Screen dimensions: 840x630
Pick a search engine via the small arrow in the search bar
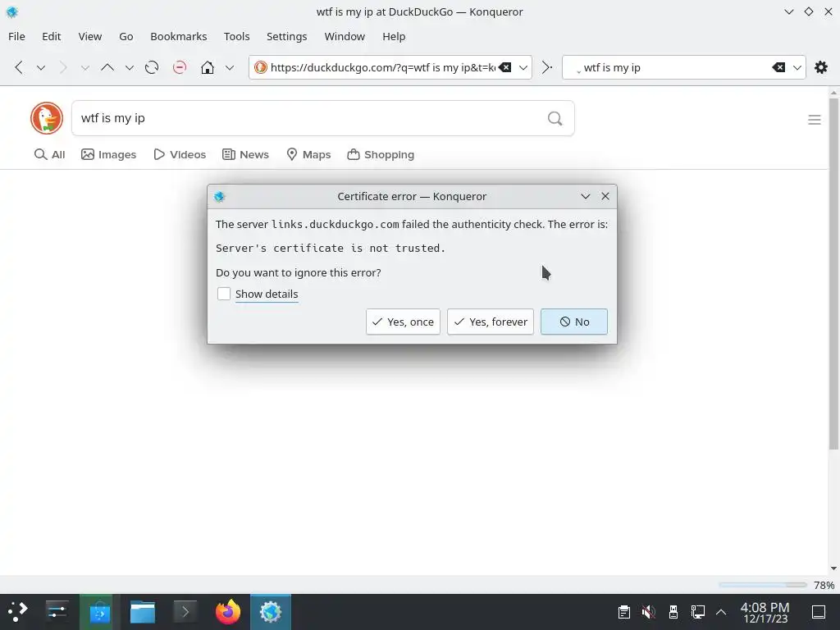(578, 72)
